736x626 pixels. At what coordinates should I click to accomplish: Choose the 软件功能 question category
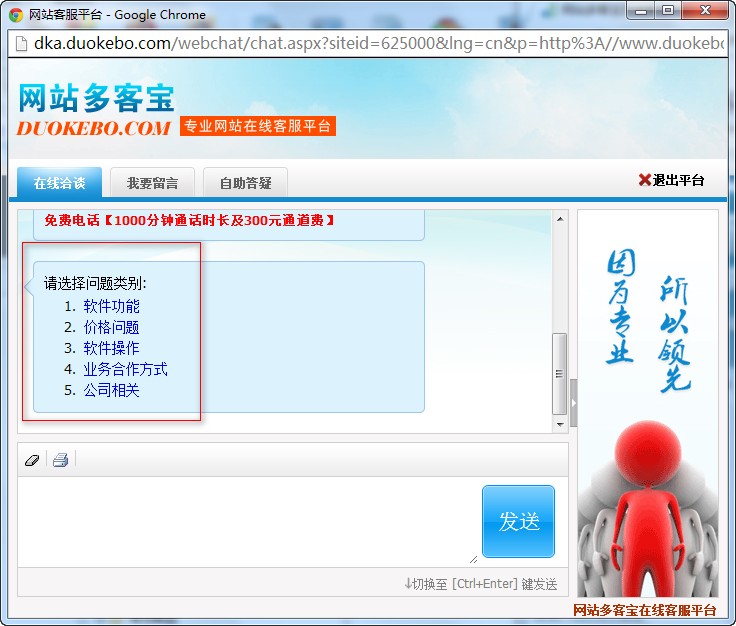pos(111,306)
